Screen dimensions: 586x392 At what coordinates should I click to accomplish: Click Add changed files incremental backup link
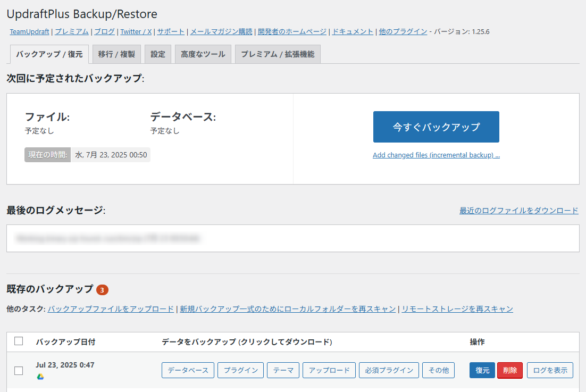[x=436, y=155]
